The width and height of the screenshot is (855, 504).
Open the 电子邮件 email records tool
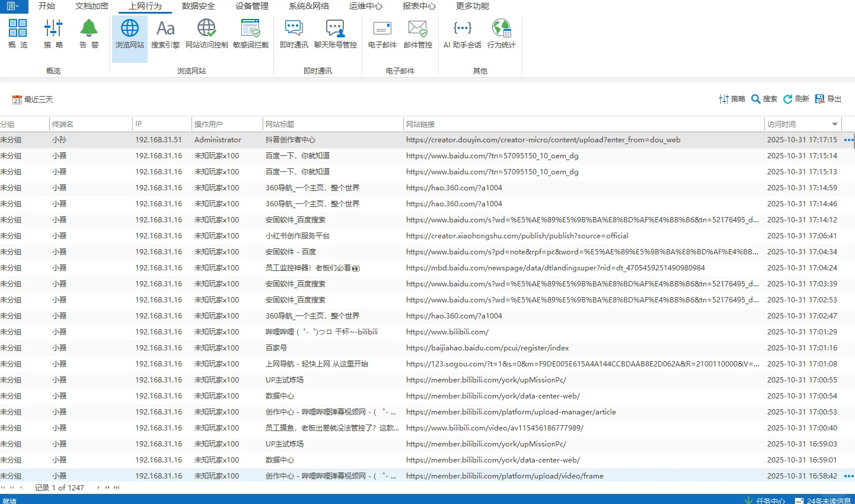point(382,33)
